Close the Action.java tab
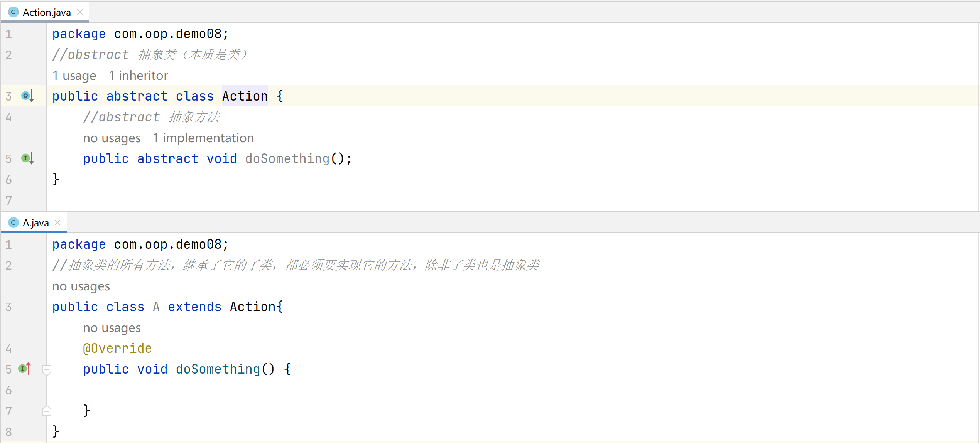This screenshot has width=980, height=443. pyautogui.click(x=80, y=12)
